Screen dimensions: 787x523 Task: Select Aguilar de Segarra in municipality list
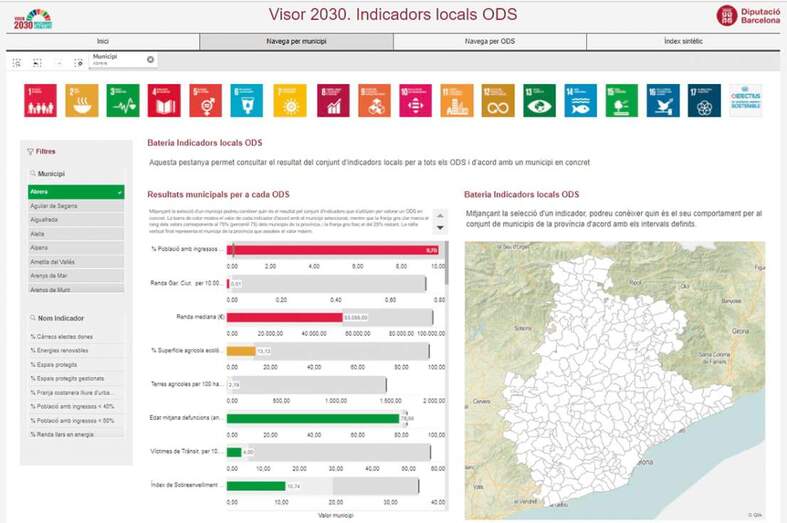tap(76, 204)
